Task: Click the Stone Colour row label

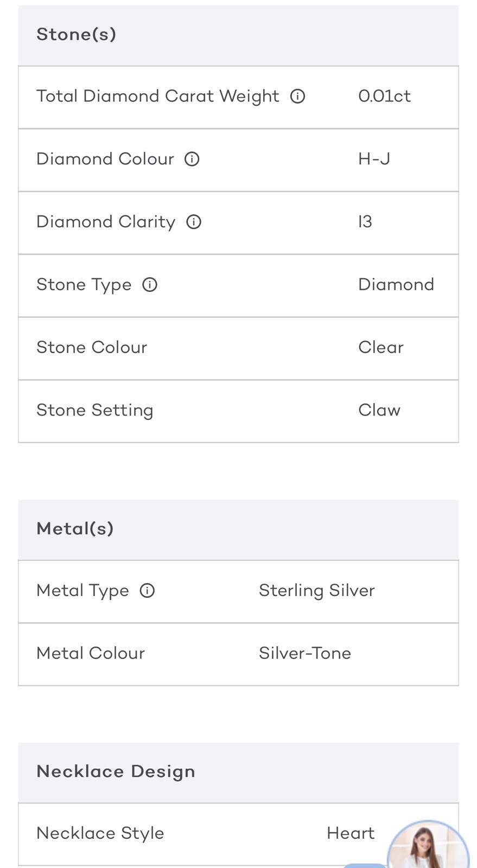Action: click(92, 347)
